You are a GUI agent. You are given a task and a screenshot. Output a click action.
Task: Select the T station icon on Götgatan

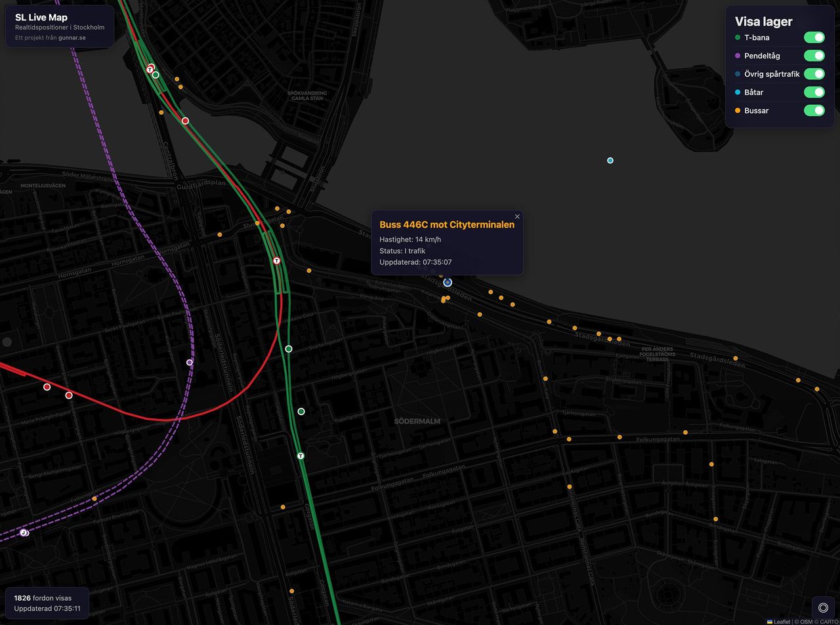301,456
